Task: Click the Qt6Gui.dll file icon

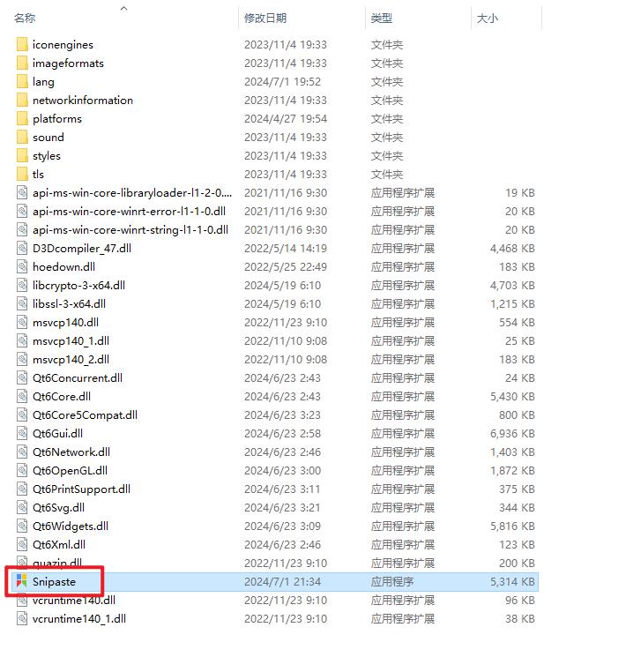Action: click(x=22, y=433)
